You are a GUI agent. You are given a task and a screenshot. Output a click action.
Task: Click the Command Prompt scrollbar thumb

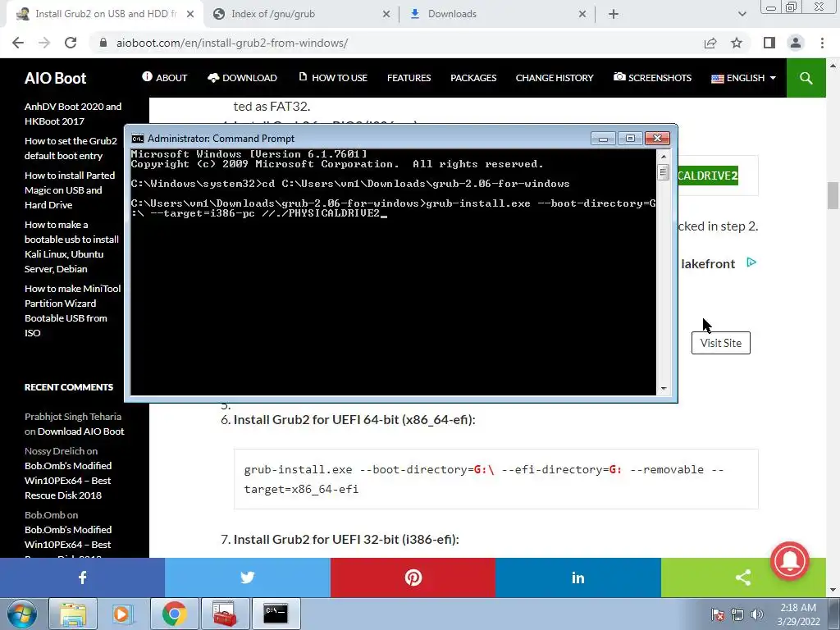click(663, 172)
